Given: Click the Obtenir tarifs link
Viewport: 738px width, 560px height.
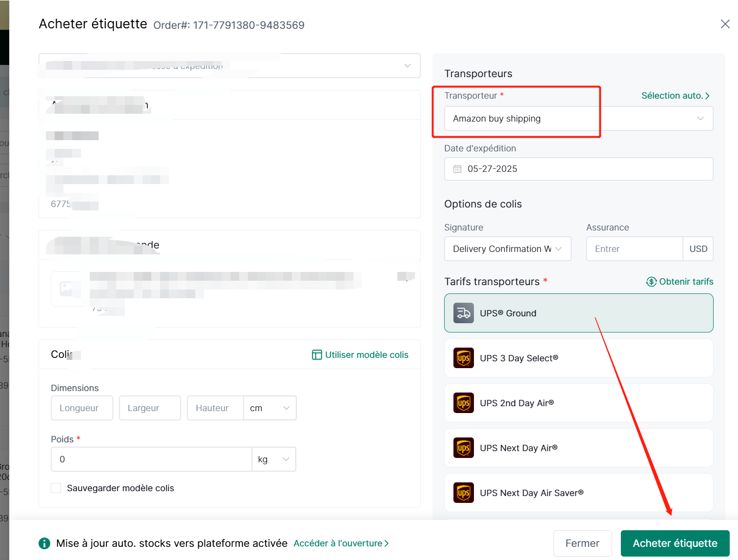Looking at the screenshot, I should tap(679, 282).
